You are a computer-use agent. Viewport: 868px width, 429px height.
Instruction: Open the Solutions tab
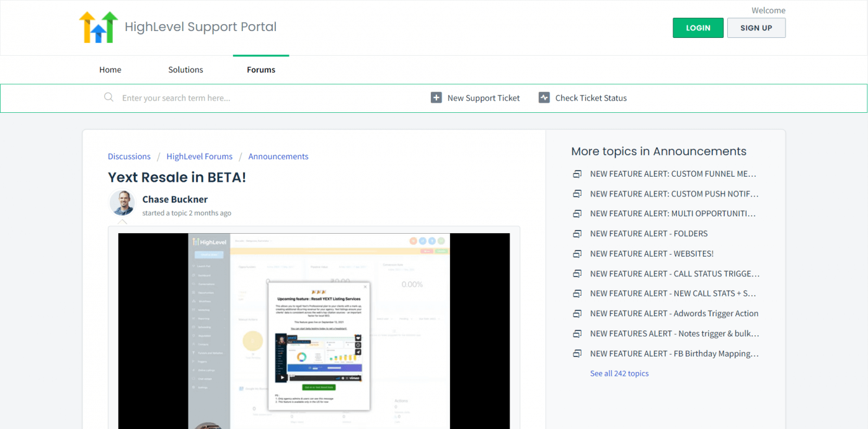[x=185, y=69]
